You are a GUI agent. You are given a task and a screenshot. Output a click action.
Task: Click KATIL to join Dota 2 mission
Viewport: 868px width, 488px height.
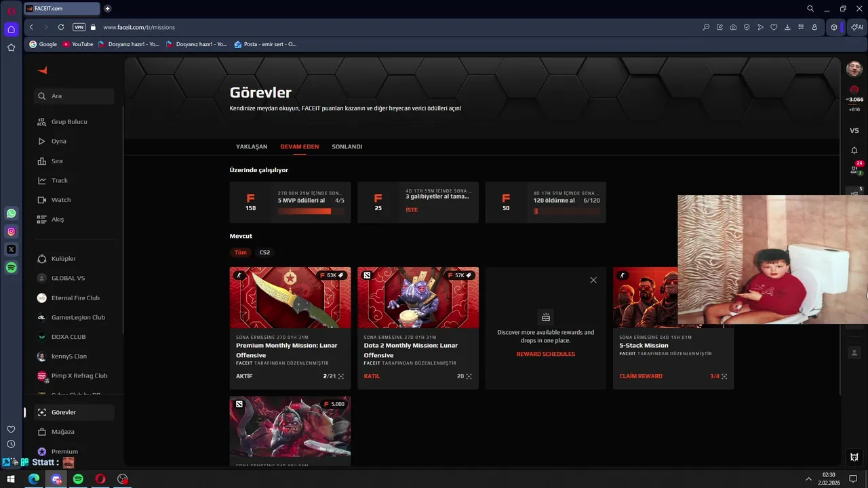click(372, 376)
